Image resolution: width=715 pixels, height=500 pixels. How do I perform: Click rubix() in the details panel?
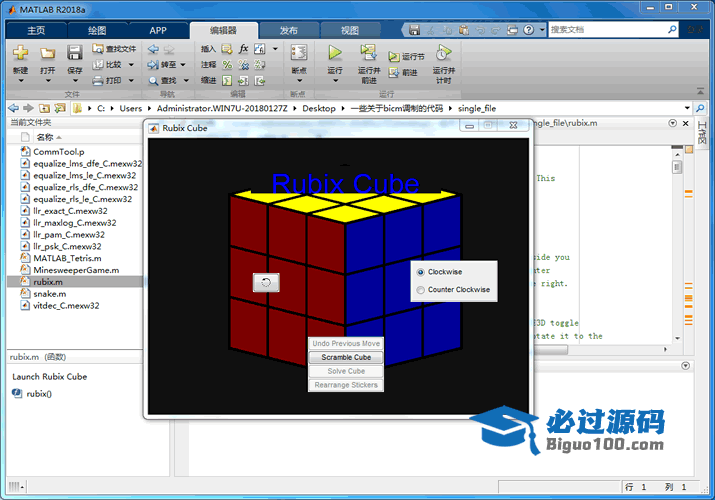click(x=39, y=394)
